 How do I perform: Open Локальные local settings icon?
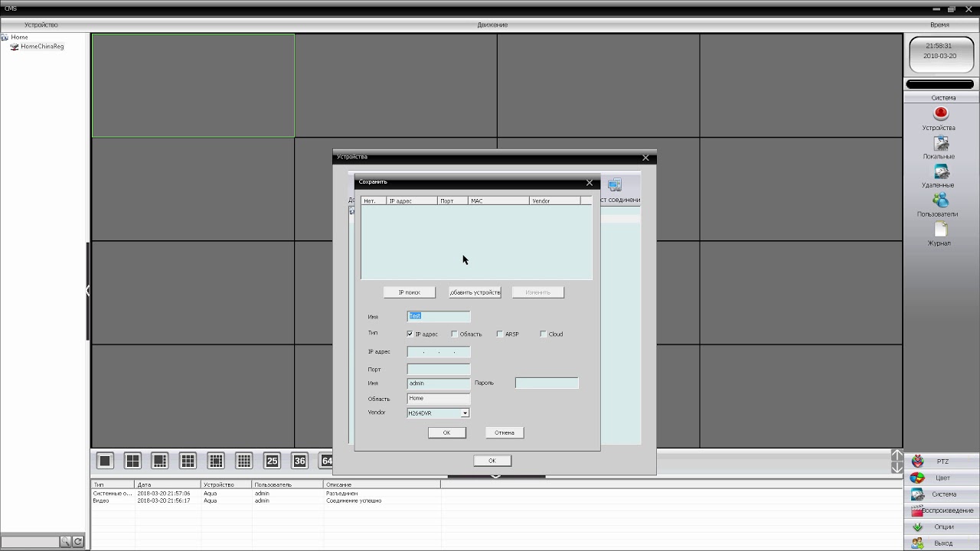[x=940, y=143]
